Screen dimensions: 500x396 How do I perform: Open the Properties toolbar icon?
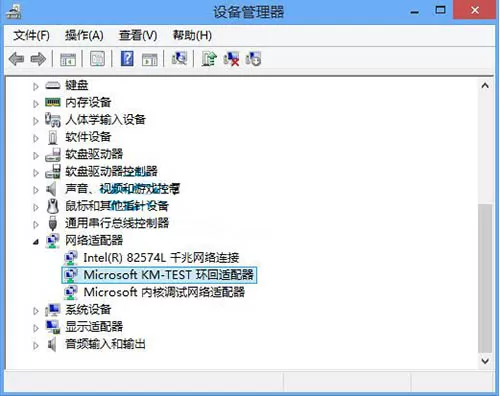click(97, 59)
